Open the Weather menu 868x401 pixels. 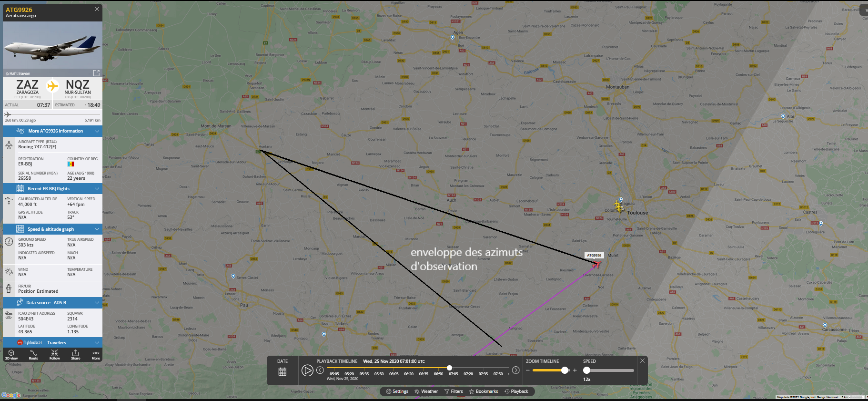click(426, 391)
